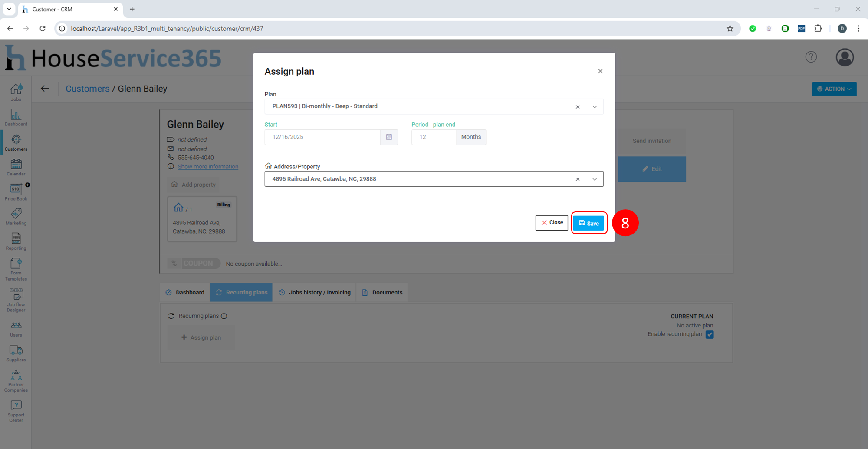
Task: Open the help question mark icon
Action: click(811, 57)
